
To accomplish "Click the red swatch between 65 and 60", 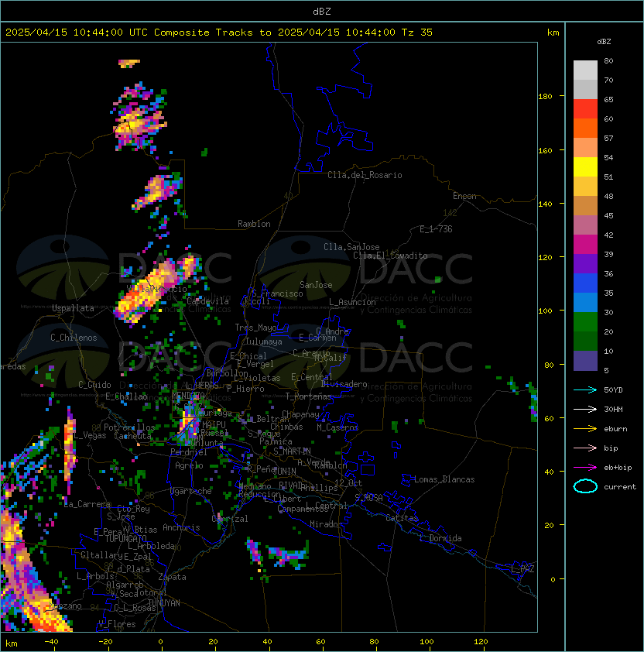I will tap(585, 109).
